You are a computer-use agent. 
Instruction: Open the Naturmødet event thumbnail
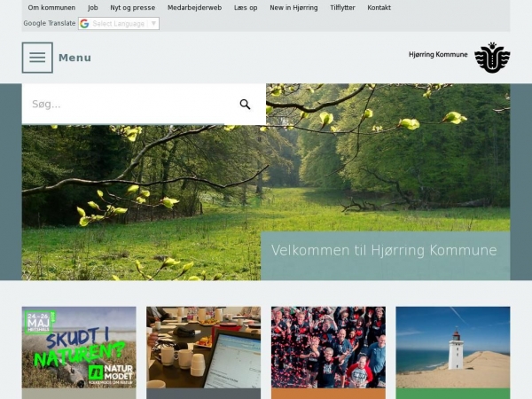tap(79, 348)
